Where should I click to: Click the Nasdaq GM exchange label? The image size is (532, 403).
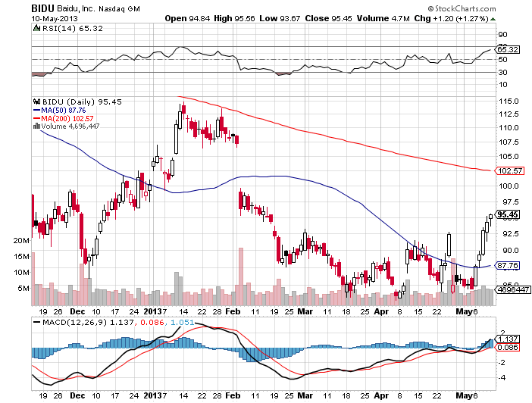[119, 9]
